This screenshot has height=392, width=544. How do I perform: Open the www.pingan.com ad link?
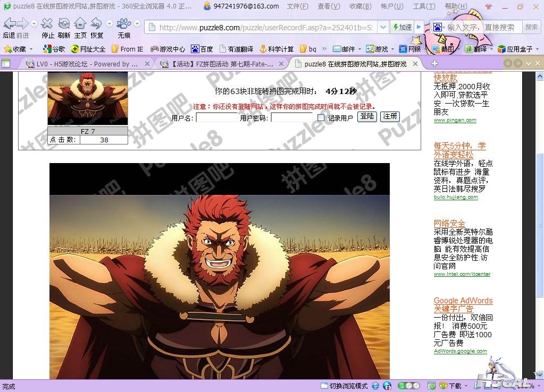pyautogui.click(x=455, y=120)
